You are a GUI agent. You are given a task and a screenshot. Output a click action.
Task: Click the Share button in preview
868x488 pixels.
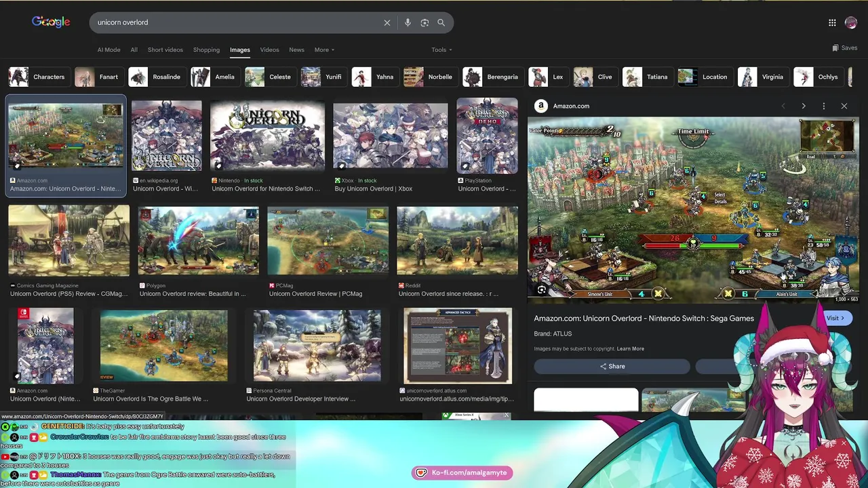(612, 367)
